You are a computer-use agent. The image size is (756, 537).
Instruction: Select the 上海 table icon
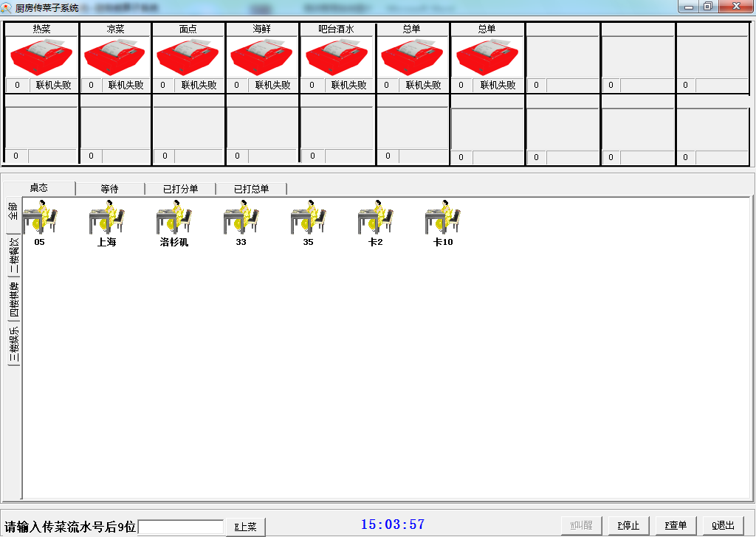point(107,219)
